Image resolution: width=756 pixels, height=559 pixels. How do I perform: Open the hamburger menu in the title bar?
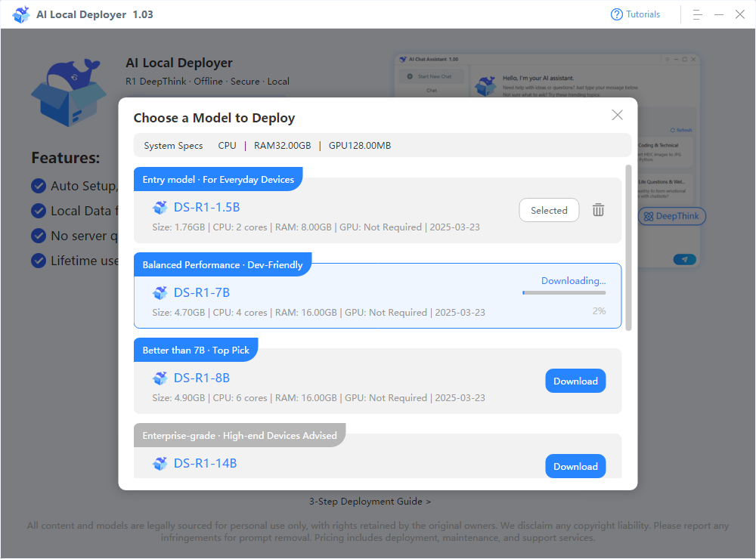697,14
